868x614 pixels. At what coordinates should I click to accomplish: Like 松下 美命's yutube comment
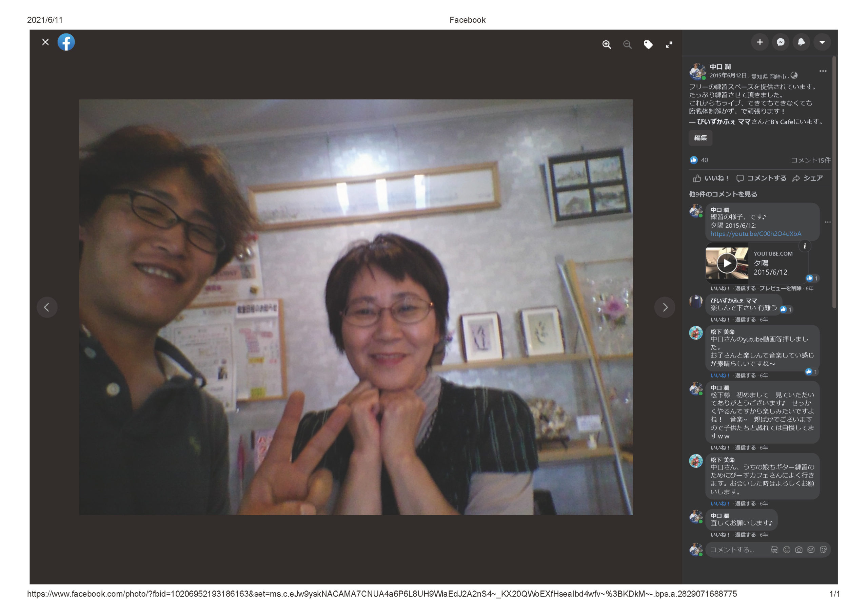(719, 375)
